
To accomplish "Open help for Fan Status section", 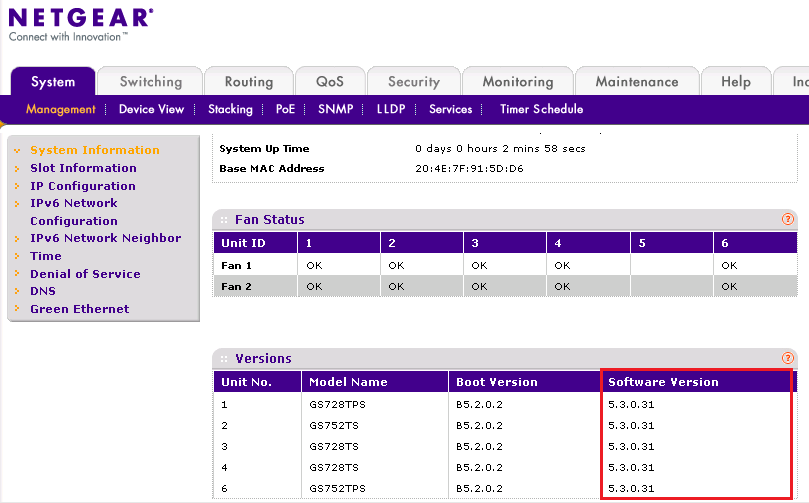I will click(787, 219).
